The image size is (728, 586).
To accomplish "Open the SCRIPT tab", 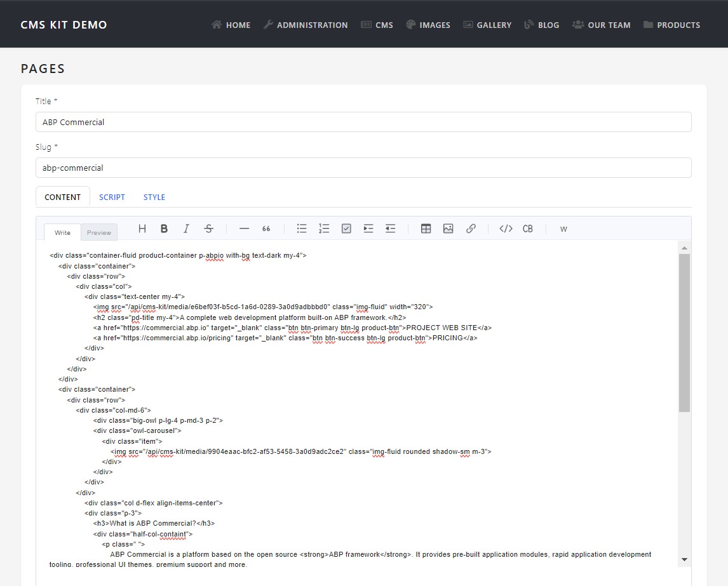I will coord(112,197).
